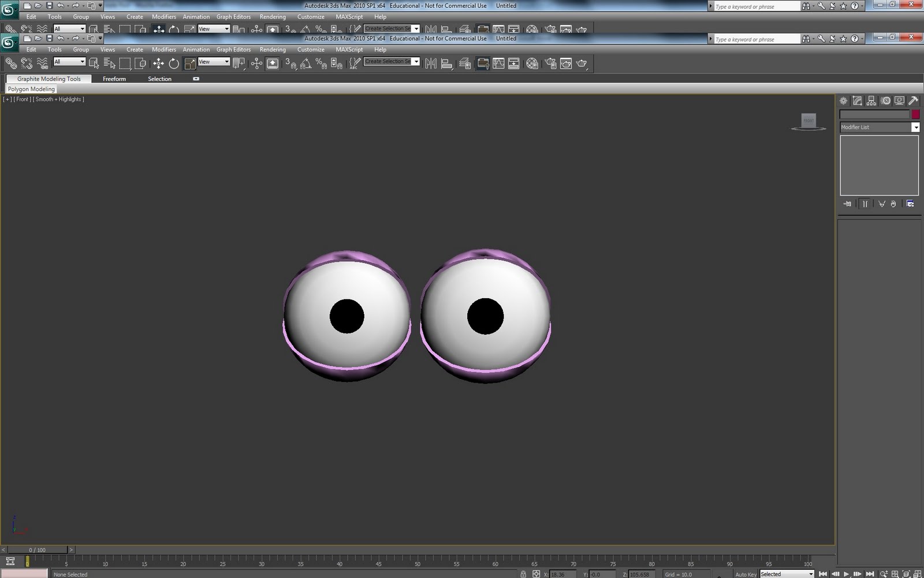Toggle Angle Snap on

305,62
